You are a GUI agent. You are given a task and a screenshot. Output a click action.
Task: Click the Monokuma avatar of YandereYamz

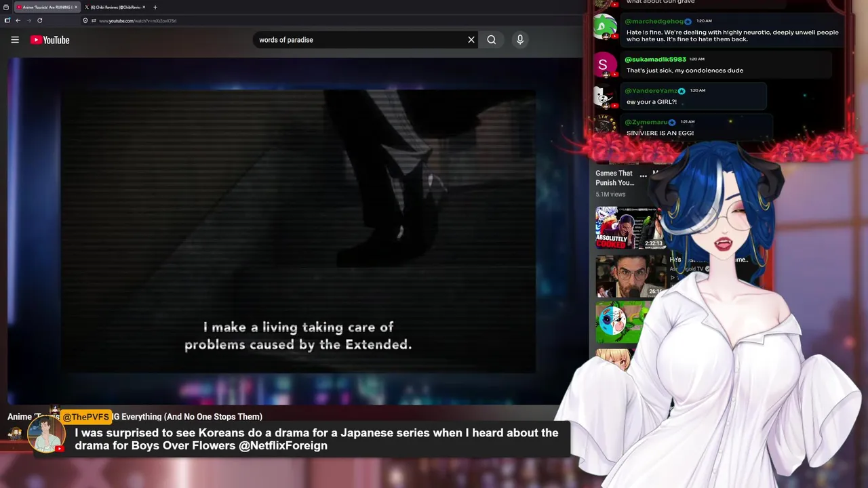pyautogui.click(x=603, y=96)
